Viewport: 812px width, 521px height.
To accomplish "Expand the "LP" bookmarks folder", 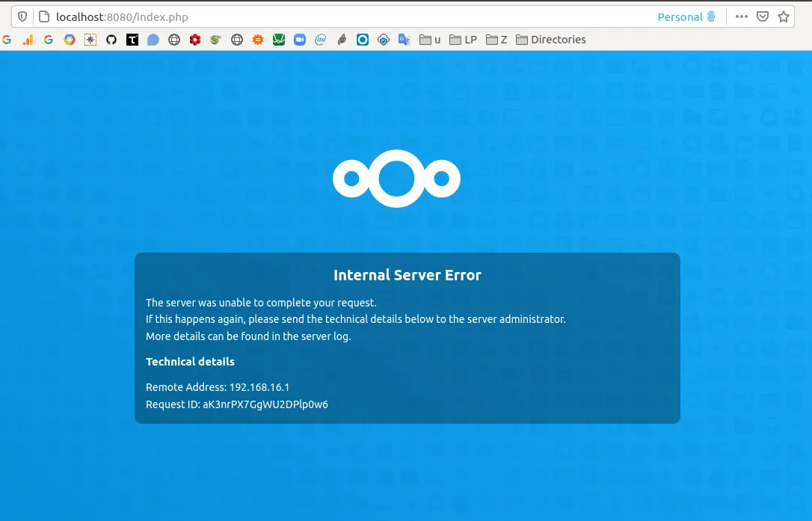I will (463, 40).
